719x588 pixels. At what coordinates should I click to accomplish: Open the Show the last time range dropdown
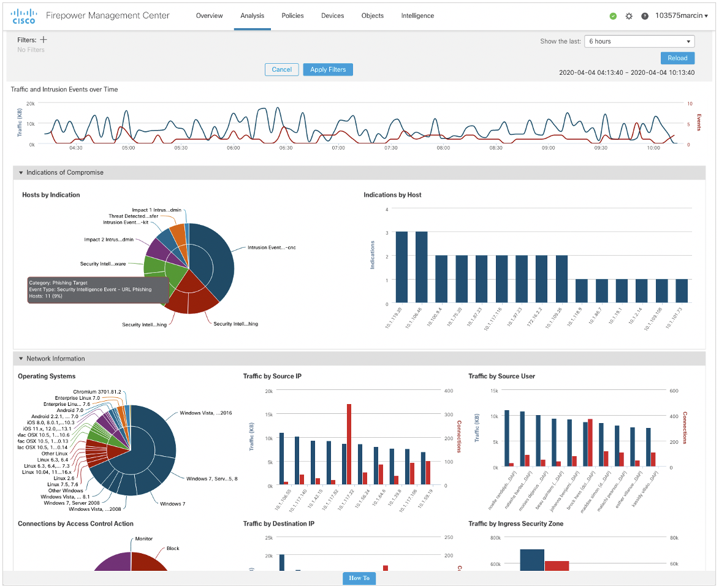click(x=639, y=41)
